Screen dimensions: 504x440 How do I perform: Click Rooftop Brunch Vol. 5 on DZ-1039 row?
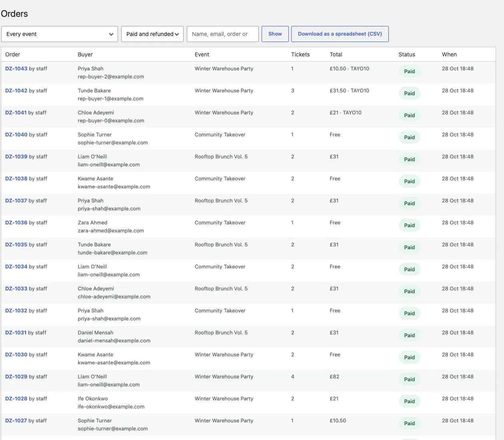(x=221, y=157)
